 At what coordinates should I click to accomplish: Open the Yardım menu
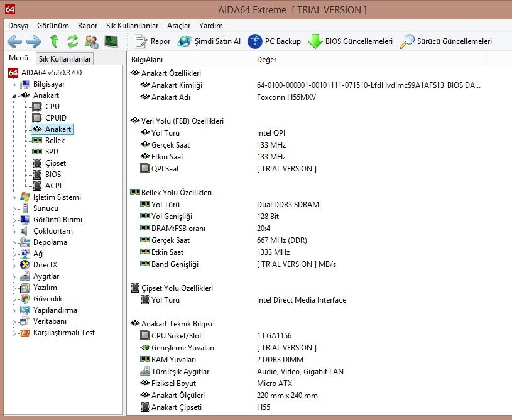pyautogui.click(x=211, y=26)
